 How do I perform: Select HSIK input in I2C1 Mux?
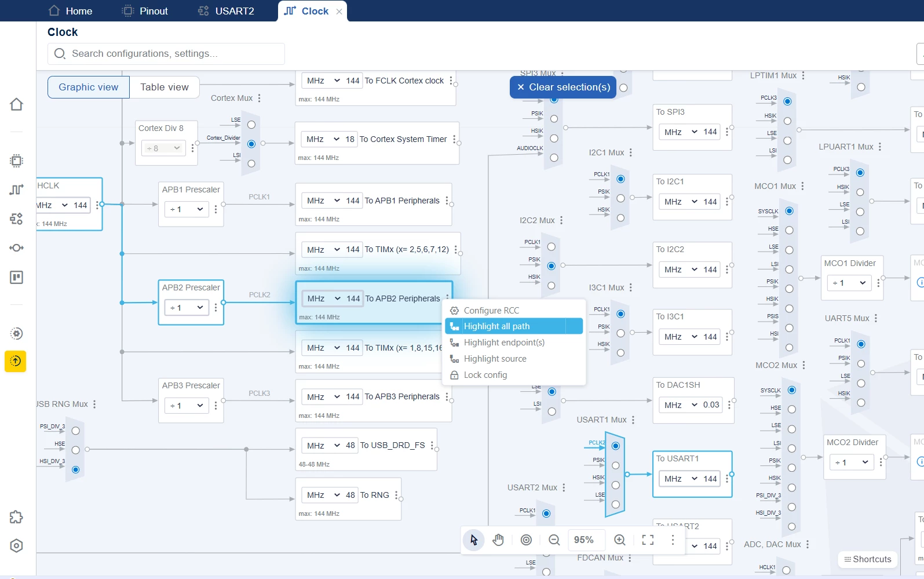click(x=620, y=218)
